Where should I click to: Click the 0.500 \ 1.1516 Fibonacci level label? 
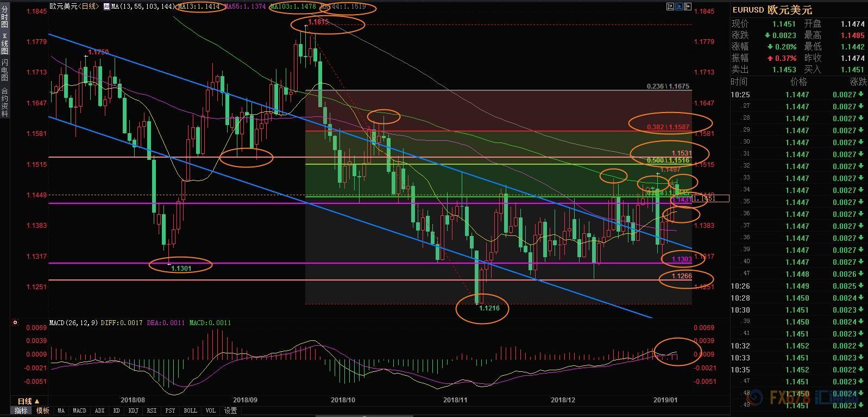[x=668, y=160]
